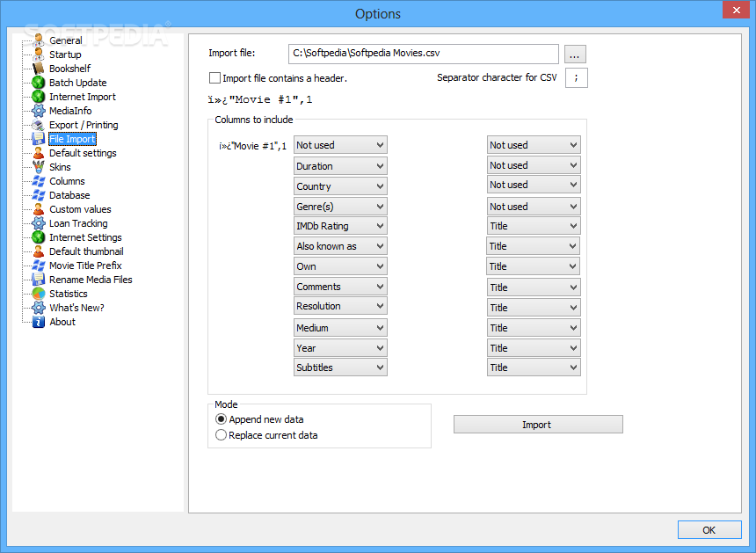Click the What's New gear icon
756x553 pixels.
(39, 308)
